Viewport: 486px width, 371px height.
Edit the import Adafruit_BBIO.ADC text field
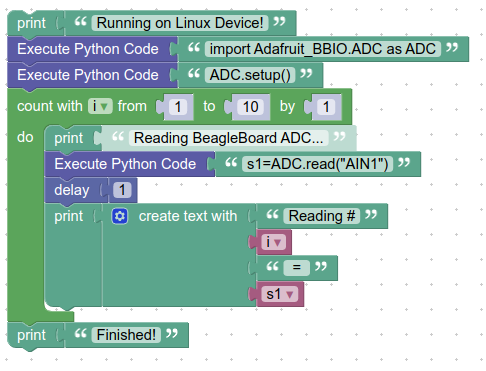tap(323, 49)
